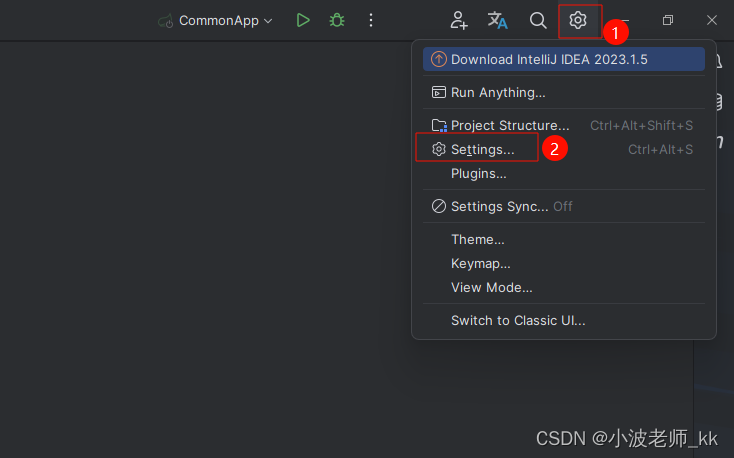This screenshot has width=734, height=458.
Task: Open the more actions vertical dots menu
Action: click(371, 20)
